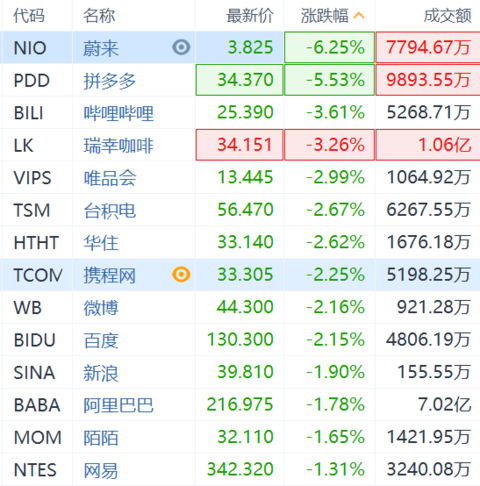Screen dimensions: 480x486
Task: Click red highlighted 34.151 price cell
Action: [239, 145]
